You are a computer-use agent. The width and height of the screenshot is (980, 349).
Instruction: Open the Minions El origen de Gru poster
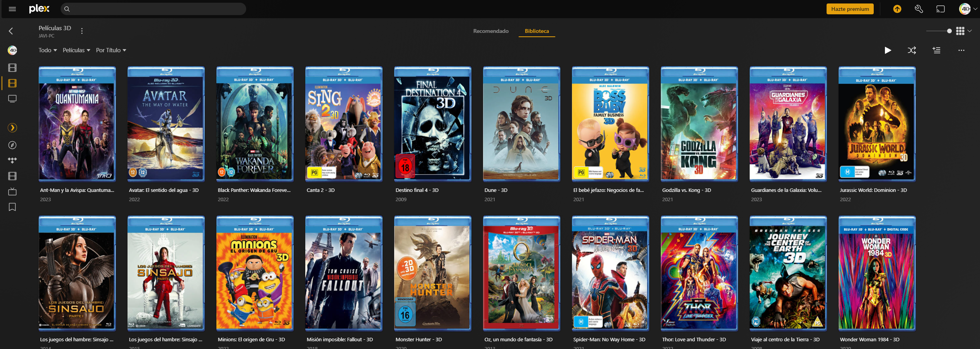(255, 273)
